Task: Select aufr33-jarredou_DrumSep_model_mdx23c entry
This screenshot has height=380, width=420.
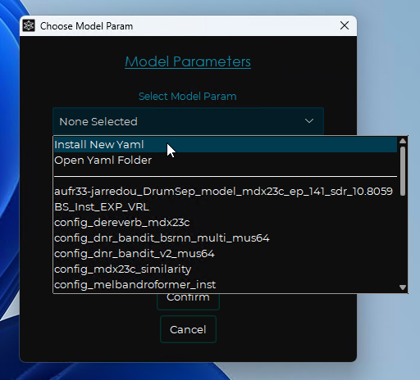Action: 225,191
